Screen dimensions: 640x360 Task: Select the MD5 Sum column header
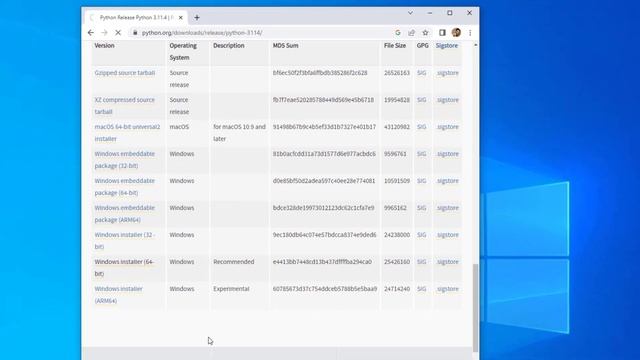tap(285, 45)
